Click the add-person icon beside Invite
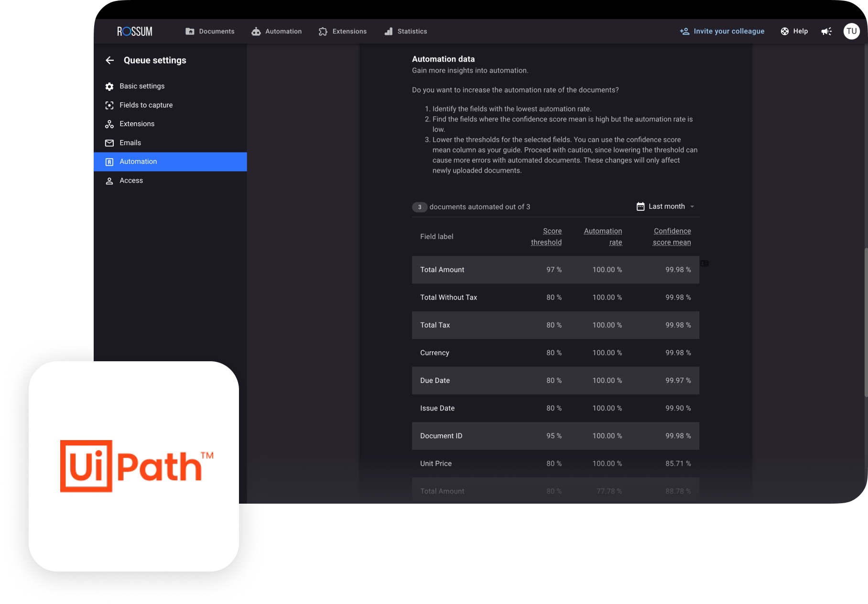Image resolution: width=868 pixels, height=604 pixels. 684,32
